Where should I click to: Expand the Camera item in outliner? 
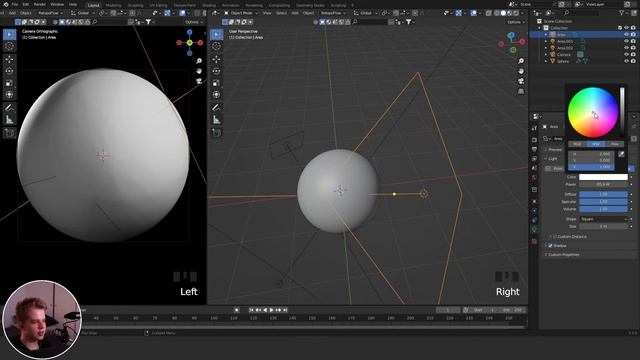click(x=546, y=54)
